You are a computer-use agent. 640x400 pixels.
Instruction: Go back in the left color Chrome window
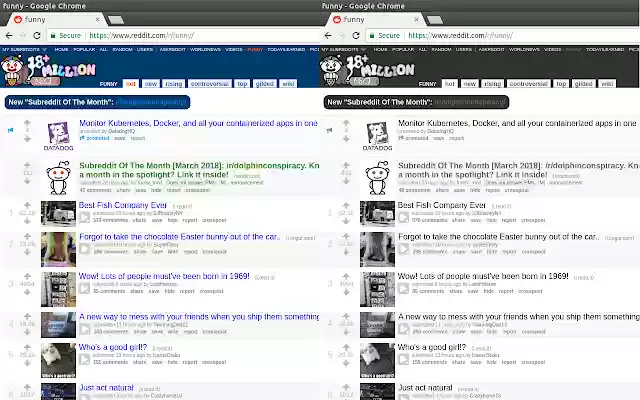point(9,36)
